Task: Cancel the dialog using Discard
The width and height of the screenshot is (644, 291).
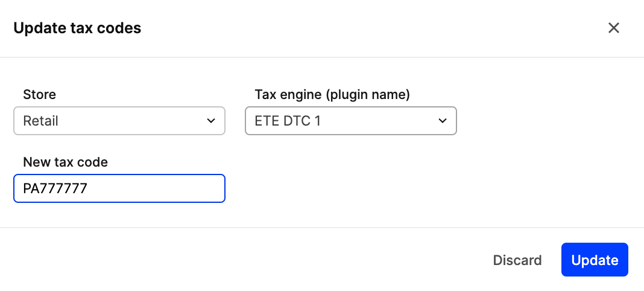Action: pos(517,260)
